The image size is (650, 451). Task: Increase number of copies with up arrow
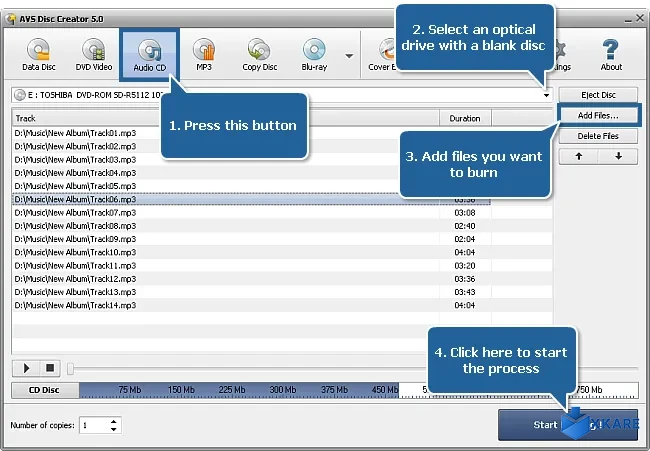click(114, 422)
